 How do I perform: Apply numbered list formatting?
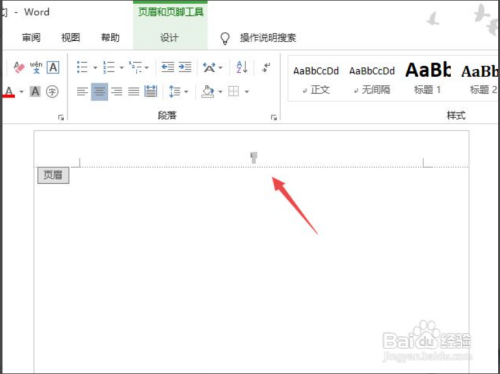click(109, 67)
